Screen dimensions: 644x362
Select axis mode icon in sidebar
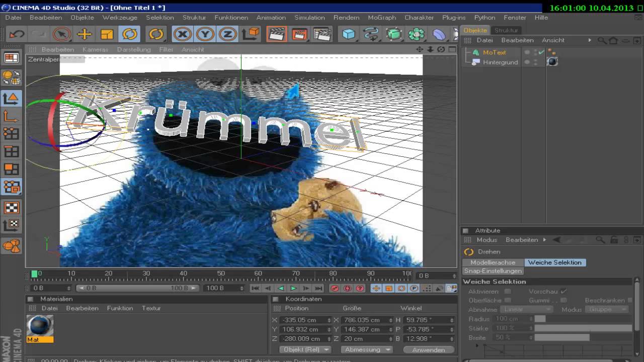coord(12,116)
